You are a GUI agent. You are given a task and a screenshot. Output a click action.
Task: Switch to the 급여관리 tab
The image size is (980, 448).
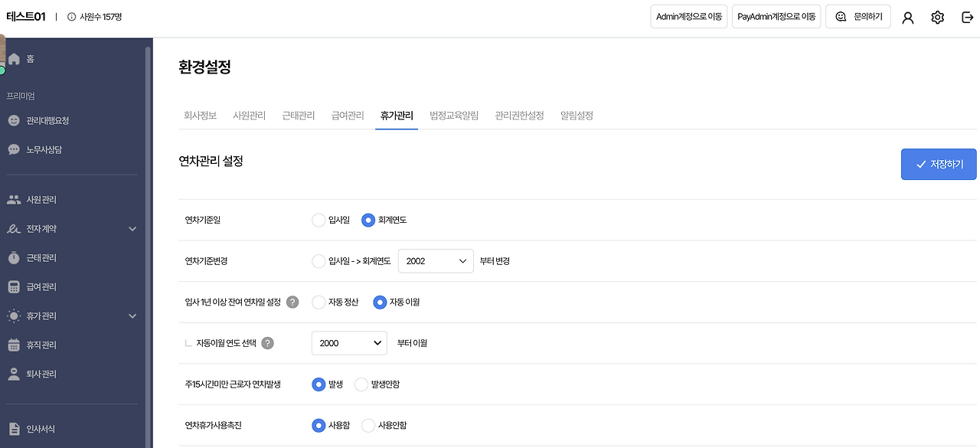tap(348, 116)
